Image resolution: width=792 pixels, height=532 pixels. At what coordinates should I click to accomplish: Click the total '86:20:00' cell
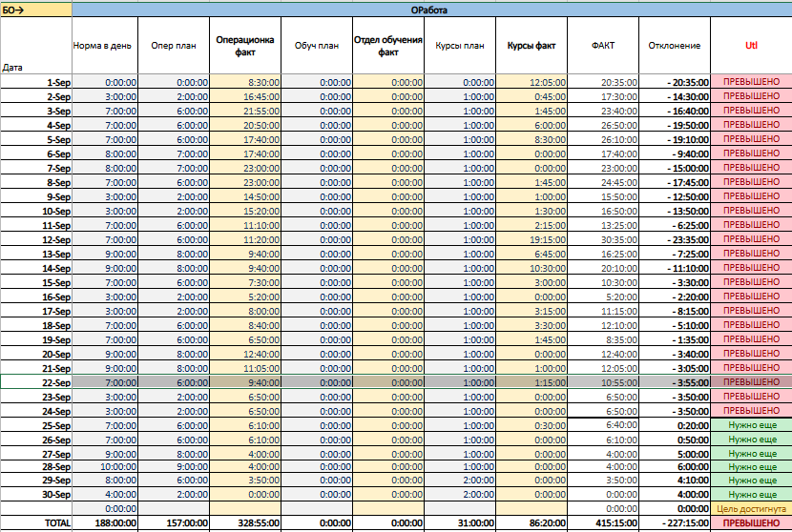[531, 523]
